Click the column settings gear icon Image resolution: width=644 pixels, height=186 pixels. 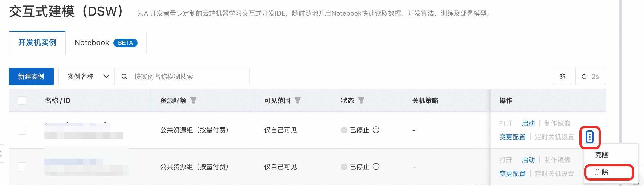(x=562, y=77)
